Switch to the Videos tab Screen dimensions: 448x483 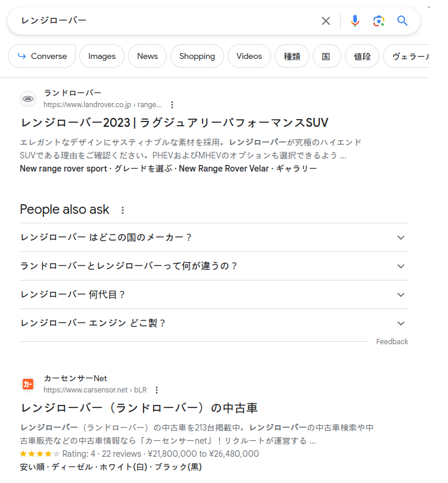[x=249, y=56]
